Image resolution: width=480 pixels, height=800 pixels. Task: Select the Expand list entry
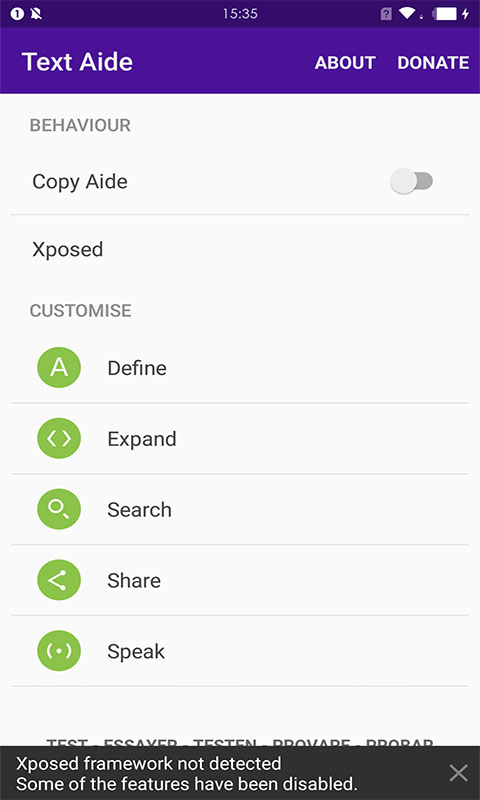tap(240, 438)
